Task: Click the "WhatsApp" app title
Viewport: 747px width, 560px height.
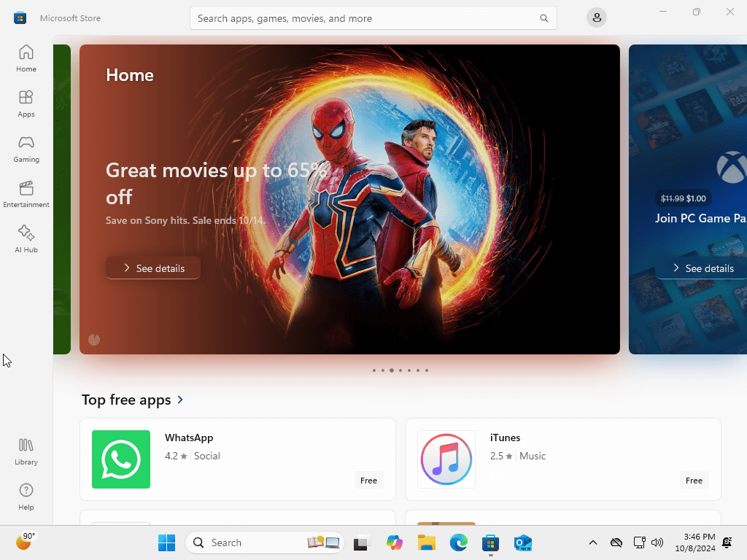Action: (x=189, y=437)
